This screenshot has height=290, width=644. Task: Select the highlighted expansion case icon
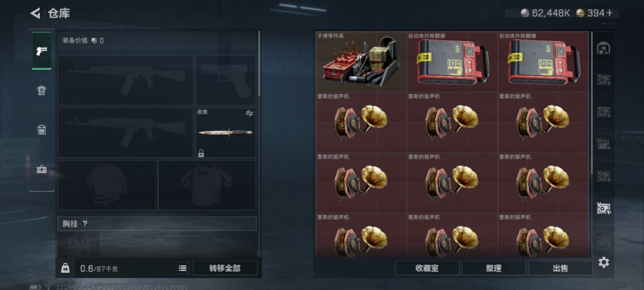click(x=603, y=208)
